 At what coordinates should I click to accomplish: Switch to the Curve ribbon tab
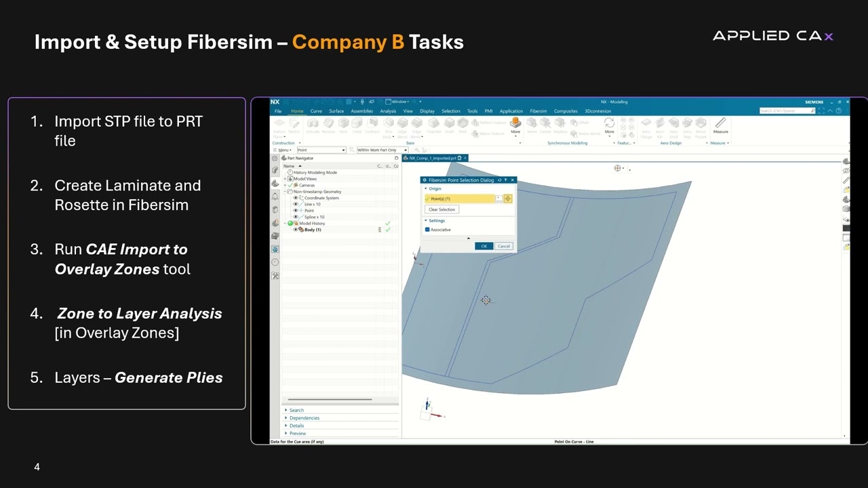click(316, 111)
